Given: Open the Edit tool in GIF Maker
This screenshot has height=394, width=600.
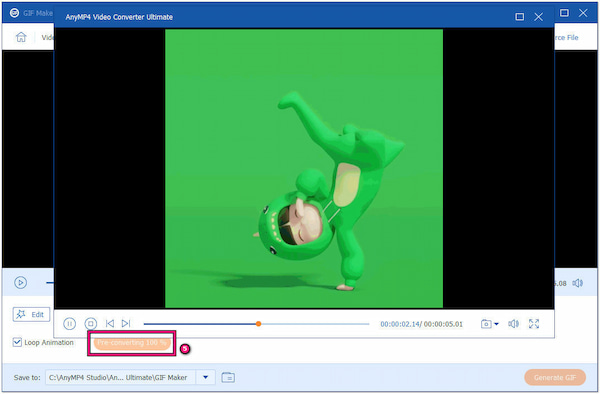Looking at the screenshot, I should click(x=31, y=314).
